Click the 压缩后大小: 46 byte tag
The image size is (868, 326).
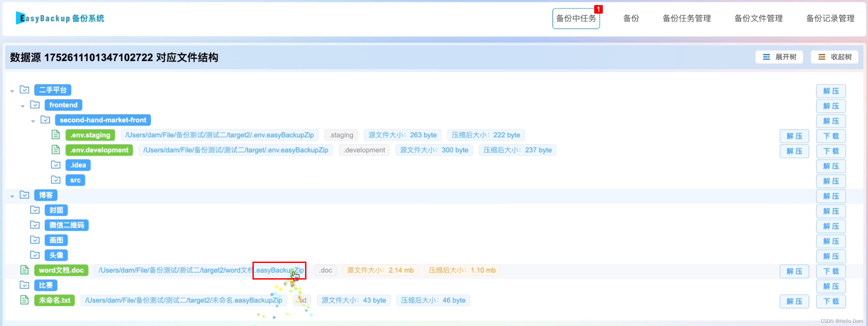433,300
